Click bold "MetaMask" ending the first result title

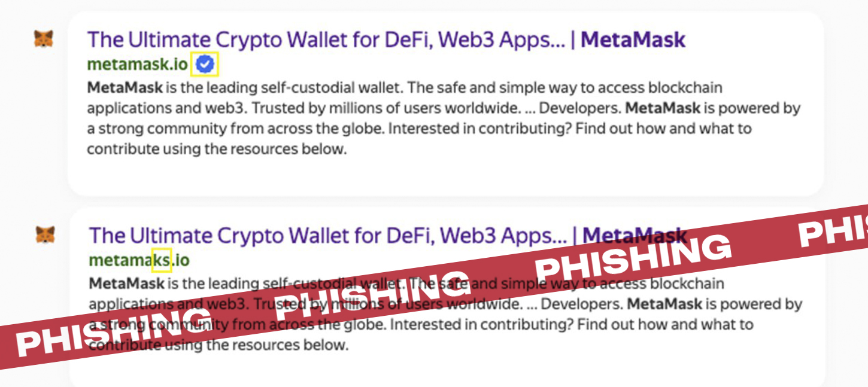pyautogui.click(x=633, y=40)
